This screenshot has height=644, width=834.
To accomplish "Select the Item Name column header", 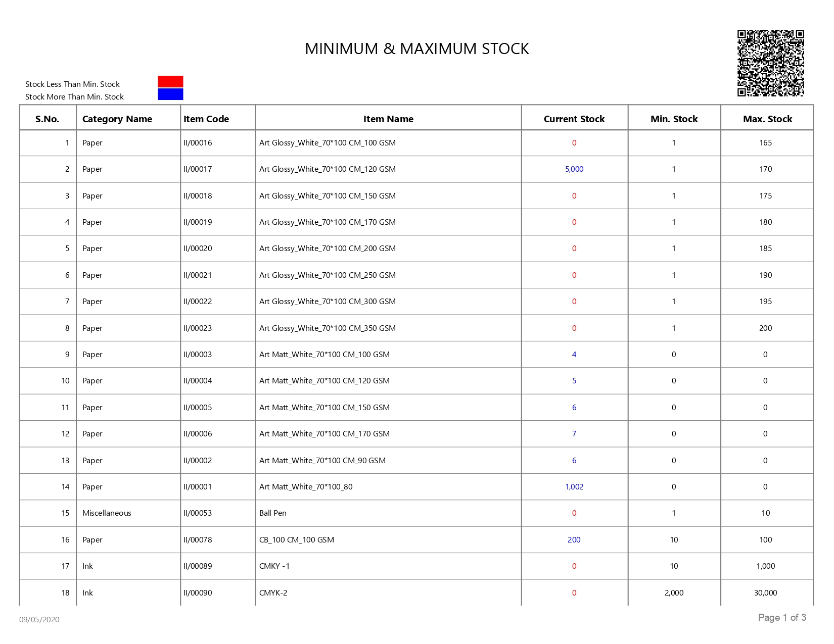I will point(388,119).
